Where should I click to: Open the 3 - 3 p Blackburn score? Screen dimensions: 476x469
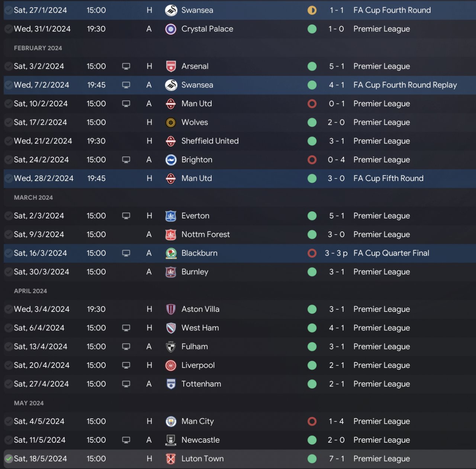coord(336,253)
